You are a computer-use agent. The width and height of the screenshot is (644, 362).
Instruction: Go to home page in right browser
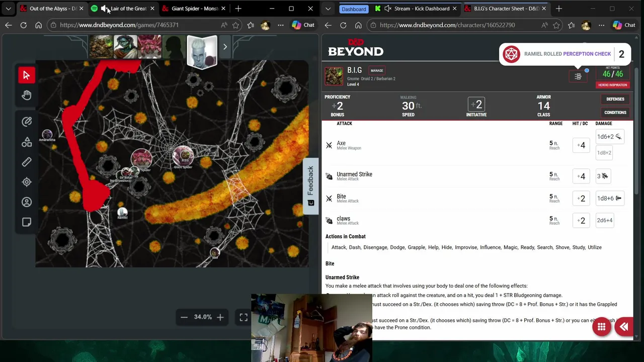click(x=358, y=25)
